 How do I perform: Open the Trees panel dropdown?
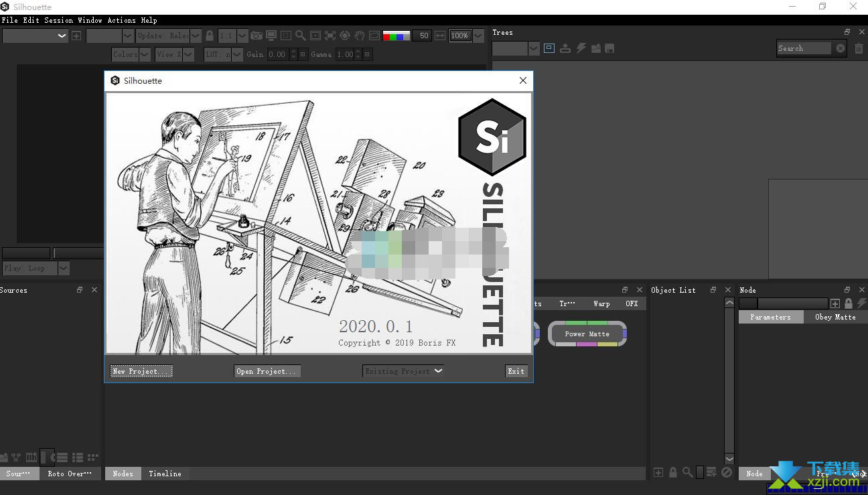[x=516, y=48]
